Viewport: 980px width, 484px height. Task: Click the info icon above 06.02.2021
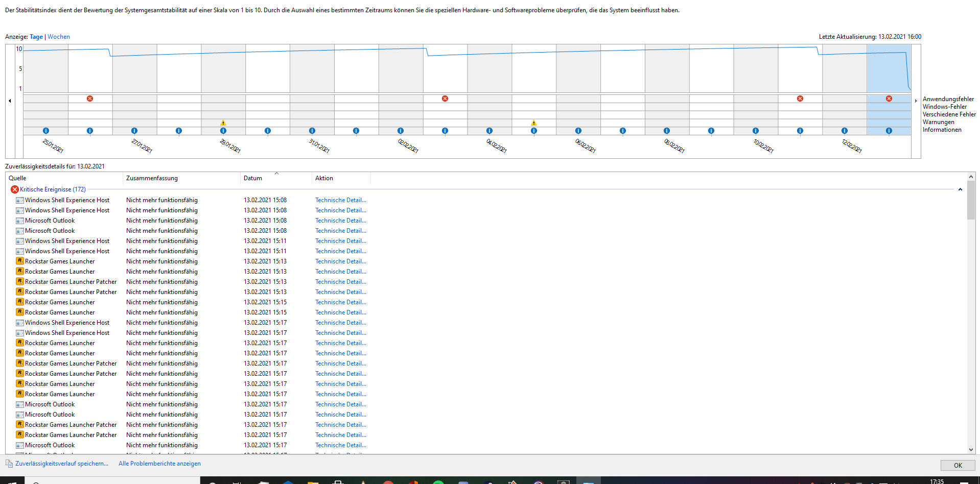point(578,131)
